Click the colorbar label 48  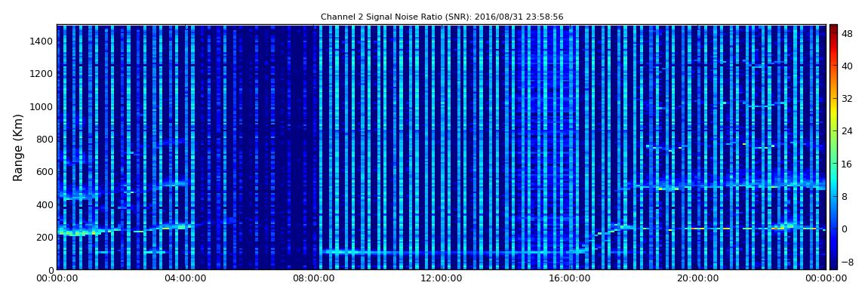click(847, 32)
